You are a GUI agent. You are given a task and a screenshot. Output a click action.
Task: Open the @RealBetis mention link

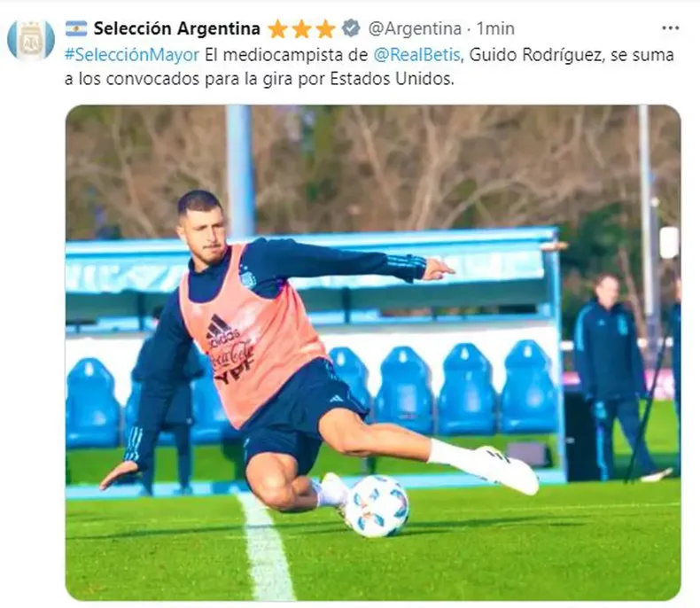point(416,55)
